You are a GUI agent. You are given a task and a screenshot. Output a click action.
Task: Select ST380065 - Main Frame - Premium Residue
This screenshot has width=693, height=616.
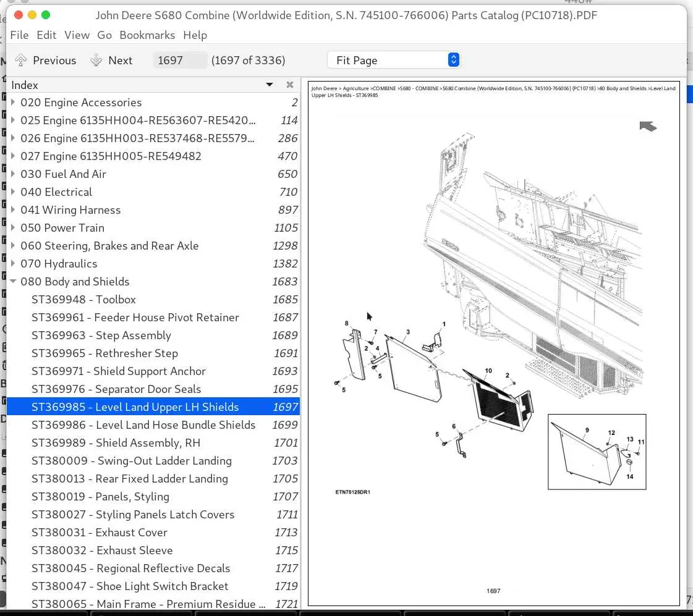pos(153,604)
